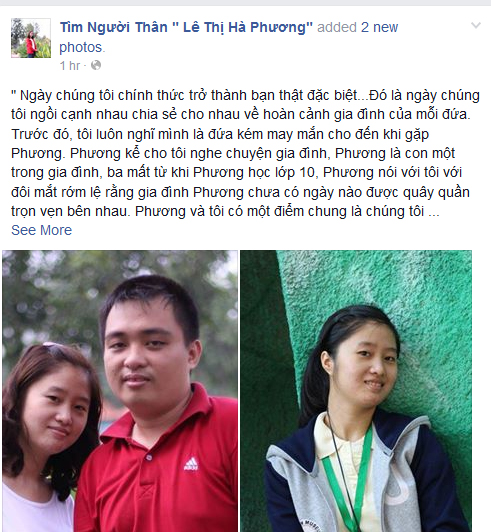Open the page profile picture thumbnail

pos(31,38)
